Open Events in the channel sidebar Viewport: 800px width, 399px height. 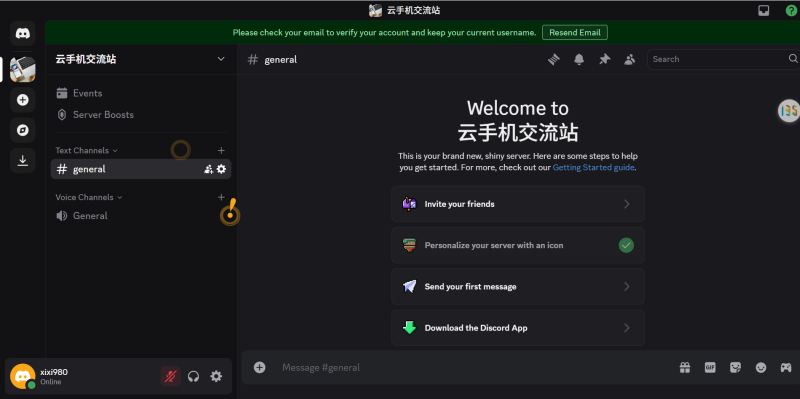click(141, 93)
